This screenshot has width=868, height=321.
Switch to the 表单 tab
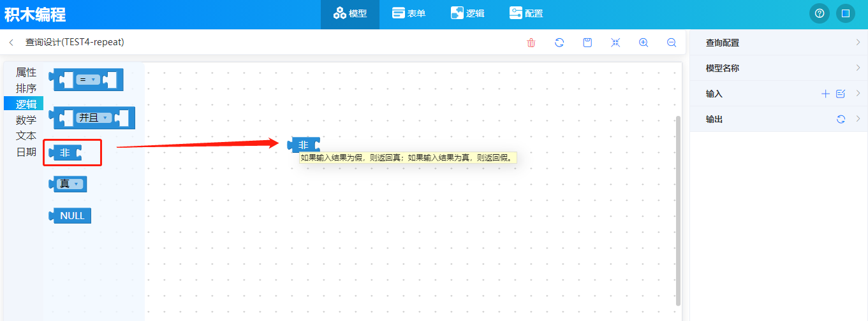point(409,13)
